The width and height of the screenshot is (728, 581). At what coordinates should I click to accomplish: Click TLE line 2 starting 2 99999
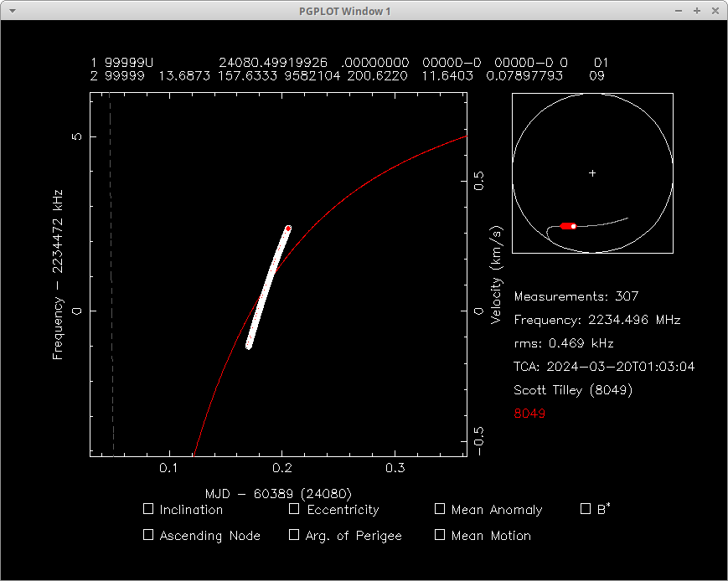point(348,75)
